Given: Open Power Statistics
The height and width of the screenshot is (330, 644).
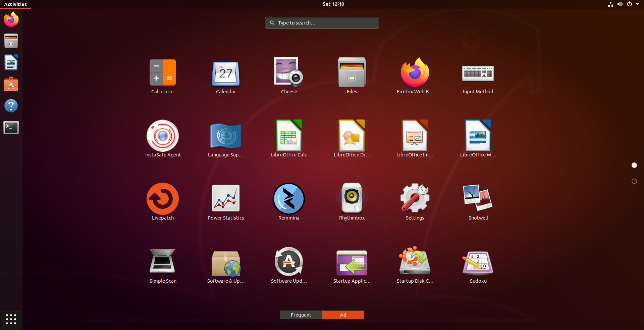Looking at the screenshot, I should [x=226, y=198].
